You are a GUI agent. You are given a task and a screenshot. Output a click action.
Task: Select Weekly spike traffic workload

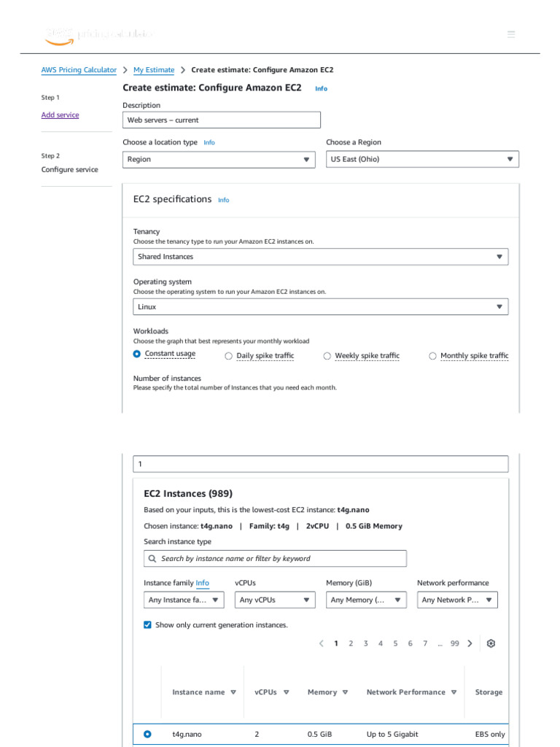327,356
